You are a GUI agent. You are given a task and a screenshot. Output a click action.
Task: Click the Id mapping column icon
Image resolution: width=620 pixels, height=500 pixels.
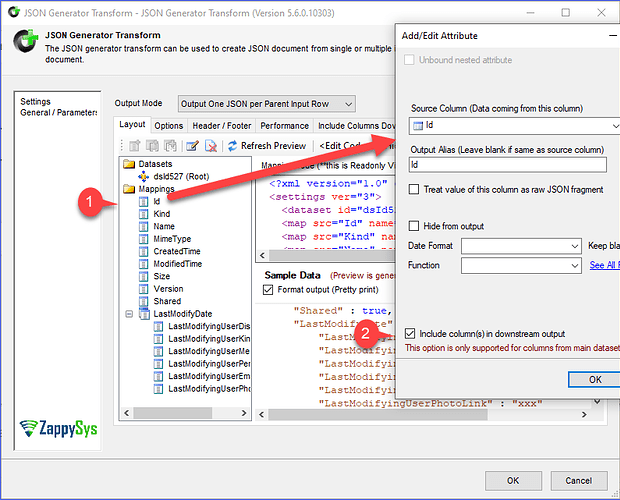144,202
